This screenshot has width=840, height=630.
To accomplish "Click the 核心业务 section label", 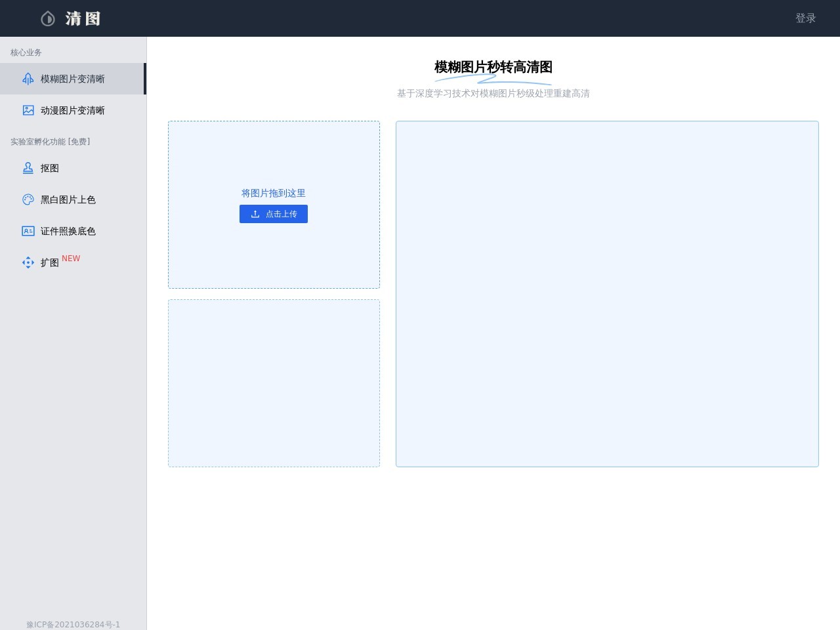I will click(26, 52).
